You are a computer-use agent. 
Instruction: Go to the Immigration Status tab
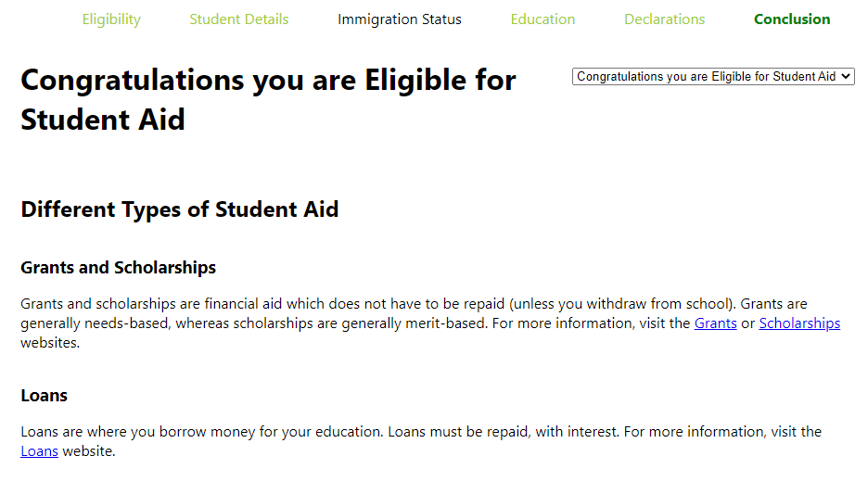click(399, 19)
